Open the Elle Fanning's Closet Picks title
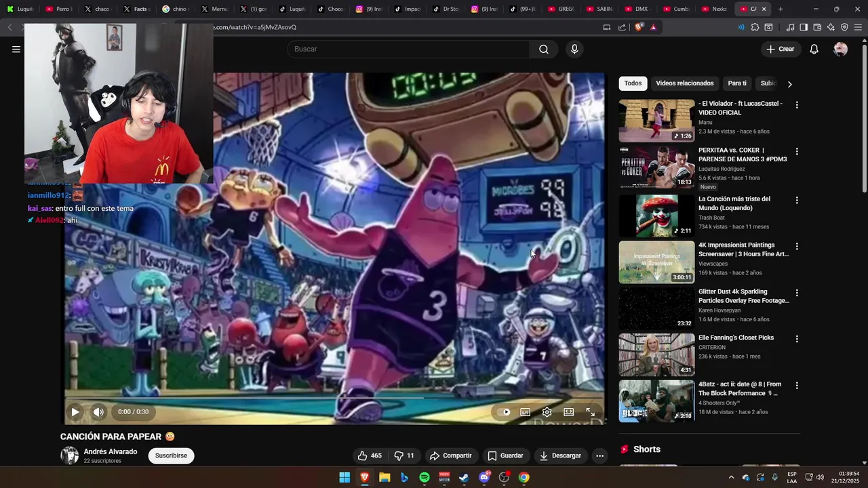The width and height of the screenshot is (868, 488). [x=736, y=338]
